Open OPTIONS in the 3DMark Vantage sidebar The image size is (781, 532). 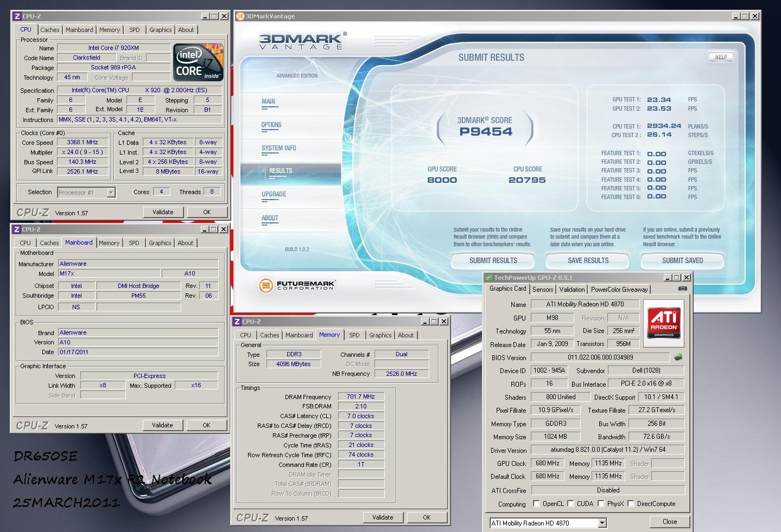(x=271, y=125)
